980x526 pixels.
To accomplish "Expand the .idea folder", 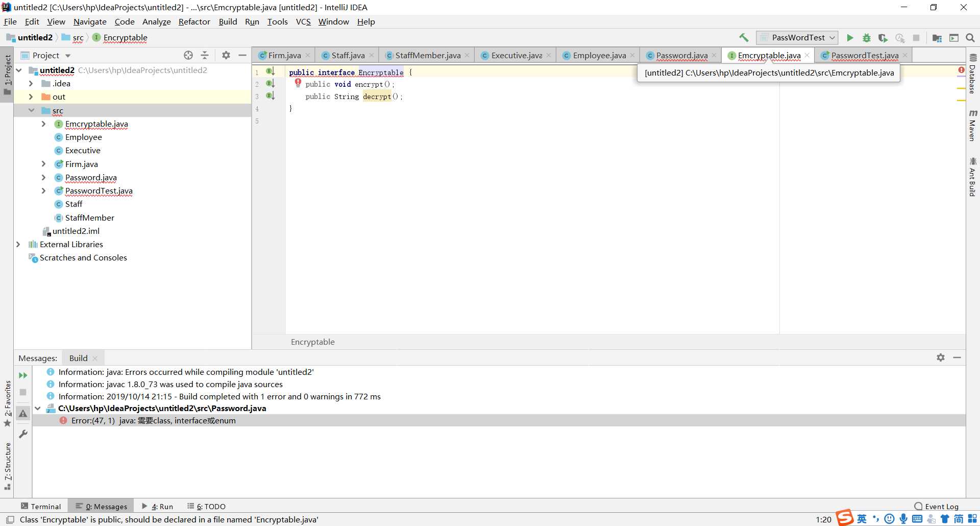I will pyautogui.click(x=31, y=83).
